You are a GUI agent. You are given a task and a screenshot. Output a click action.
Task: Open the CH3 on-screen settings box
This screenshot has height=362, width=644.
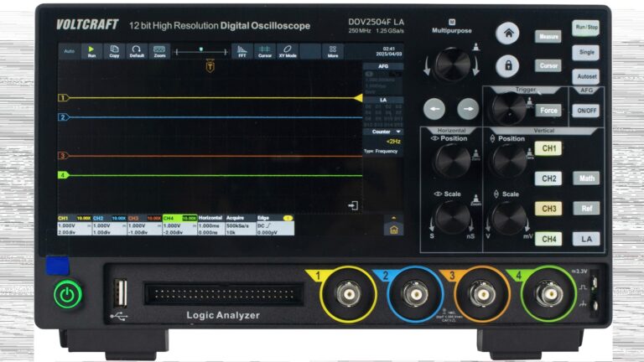(144, 225)
